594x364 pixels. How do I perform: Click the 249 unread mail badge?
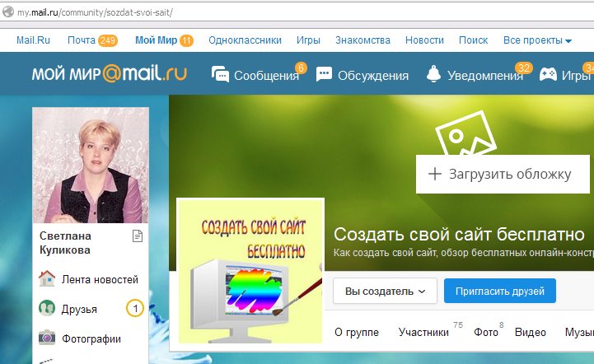tap(108, 40)
